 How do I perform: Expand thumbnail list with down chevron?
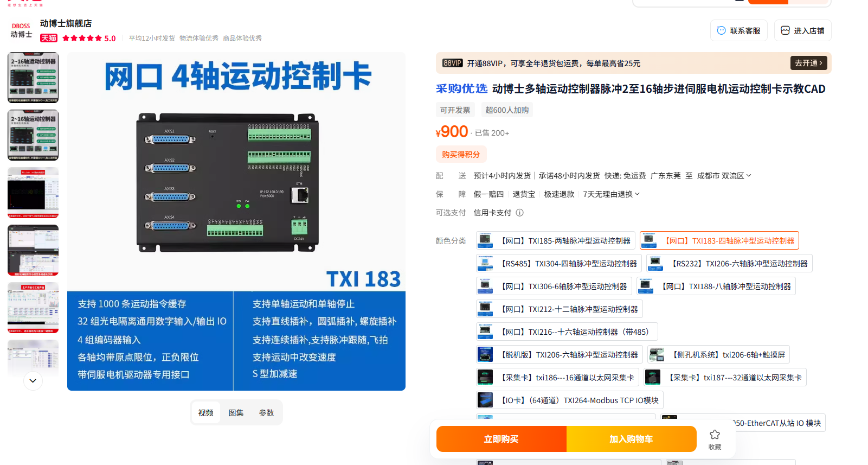click(x=33, y=381)
